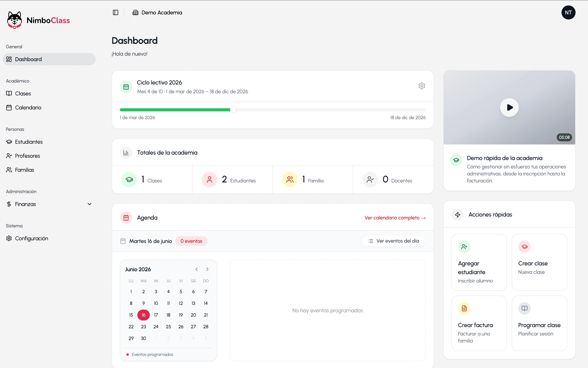Select June 30 in the calendar
The image size is (588, 368).
pos(143,338)
